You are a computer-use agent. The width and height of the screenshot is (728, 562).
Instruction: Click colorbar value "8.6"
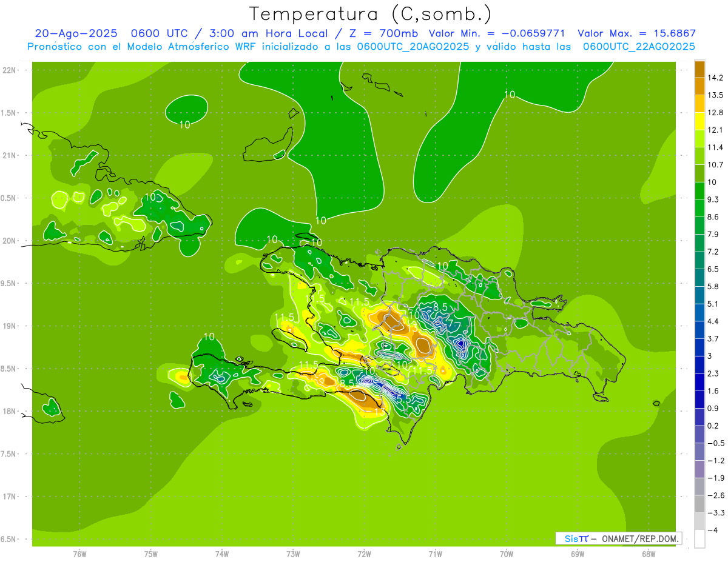click(713, 217)
